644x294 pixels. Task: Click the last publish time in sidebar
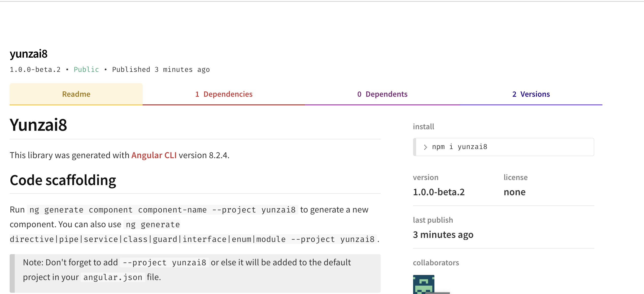443,235
